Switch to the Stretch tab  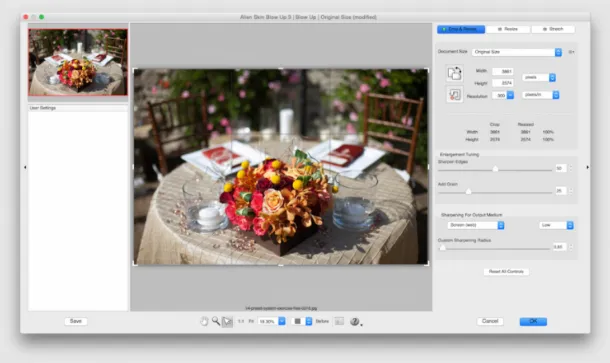point(553,29)
